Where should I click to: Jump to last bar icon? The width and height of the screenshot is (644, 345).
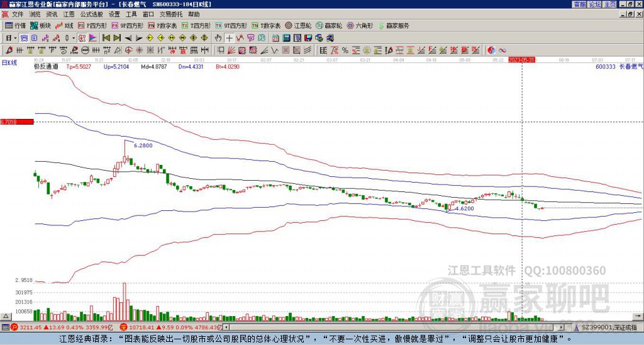[x=117, y=38]
